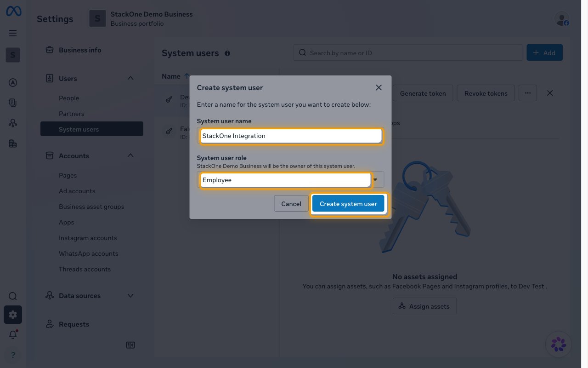588x368 pixels.
Task: Open People in the Users menu
Action: [69, 98]
